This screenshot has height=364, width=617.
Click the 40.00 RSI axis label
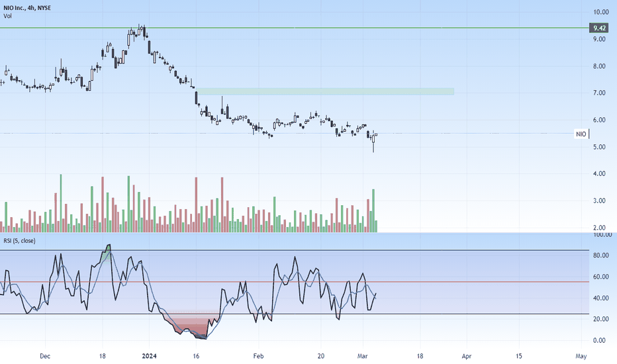coord(601,298)
